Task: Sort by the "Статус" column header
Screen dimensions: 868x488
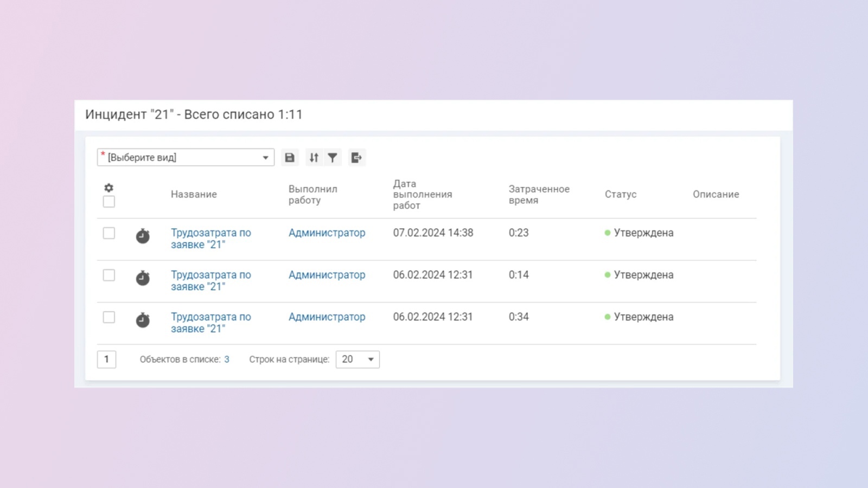Action: (x=621, y=194)
